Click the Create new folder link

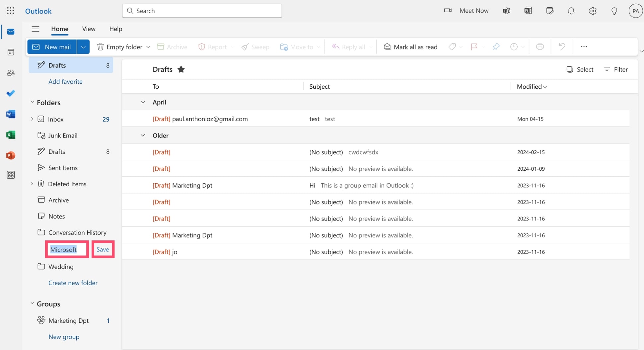[73, 283]
